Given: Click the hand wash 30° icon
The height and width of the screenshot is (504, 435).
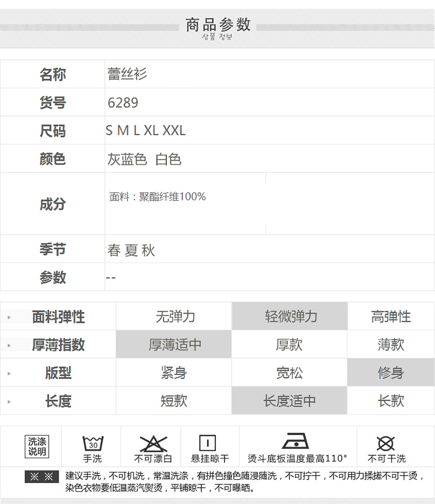Looking at the screenshot, I should (92, 444).
